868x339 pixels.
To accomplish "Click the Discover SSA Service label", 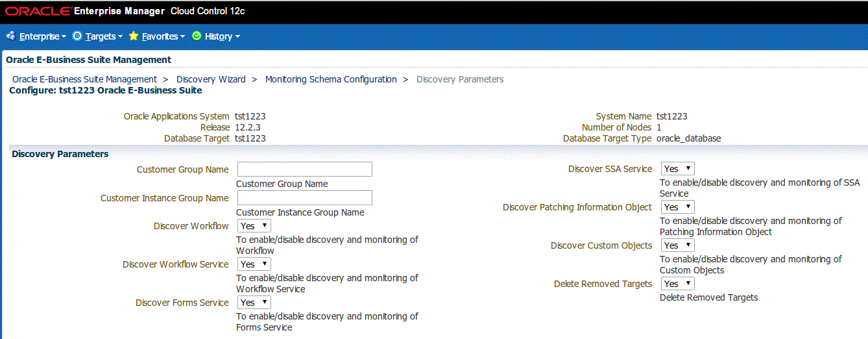I will coord(610,169).
